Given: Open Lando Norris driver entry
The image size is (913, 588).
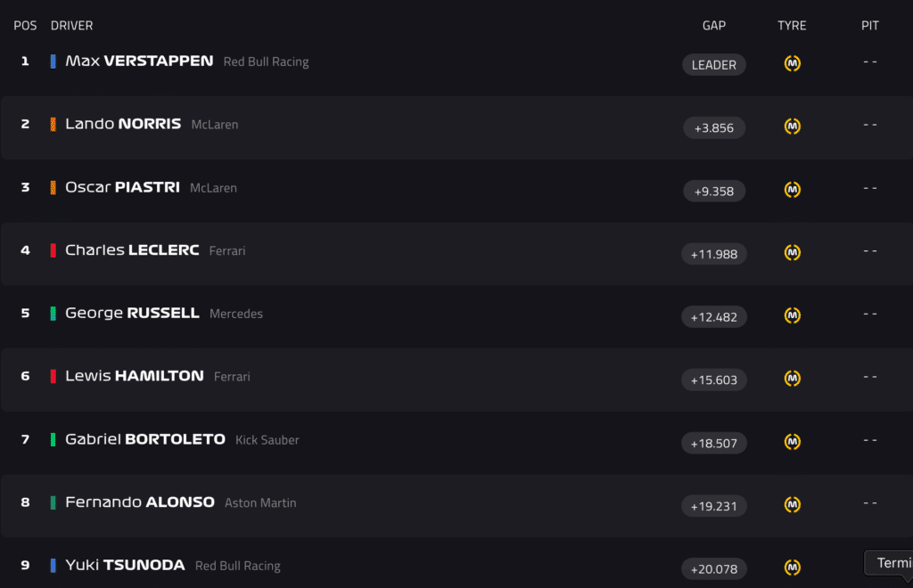Looking at the screenshot, I should click(x=123, y=125).
